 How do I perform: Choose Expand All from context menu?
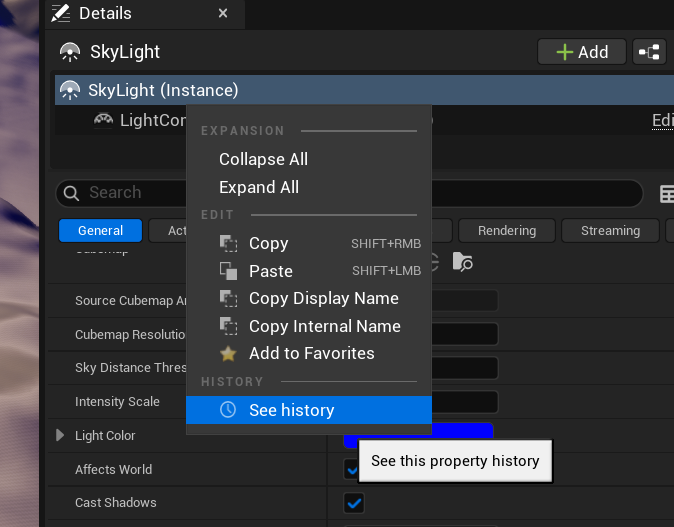(259, 187)
